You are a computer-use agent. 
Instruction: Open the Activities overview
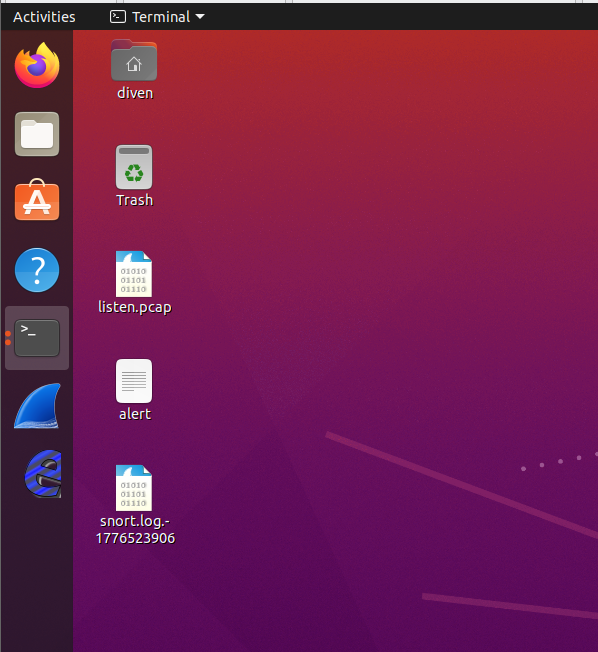click(44, 17)
